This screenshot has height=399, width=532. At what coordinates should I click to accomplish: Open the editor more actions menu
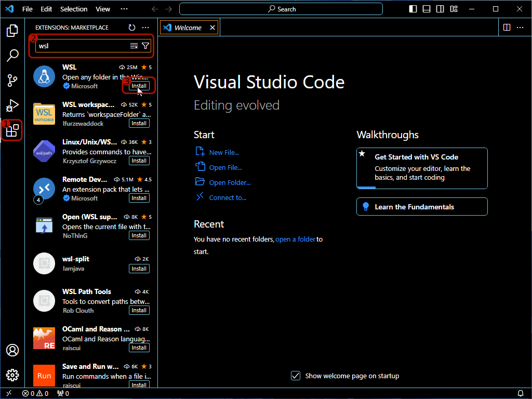520,27
